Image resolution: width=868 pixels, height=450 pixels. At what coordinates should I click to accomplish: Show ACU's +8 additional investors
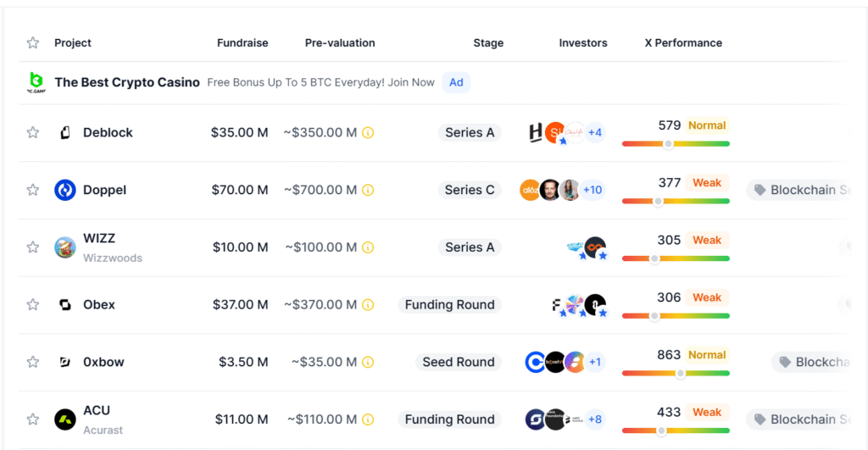594,419
